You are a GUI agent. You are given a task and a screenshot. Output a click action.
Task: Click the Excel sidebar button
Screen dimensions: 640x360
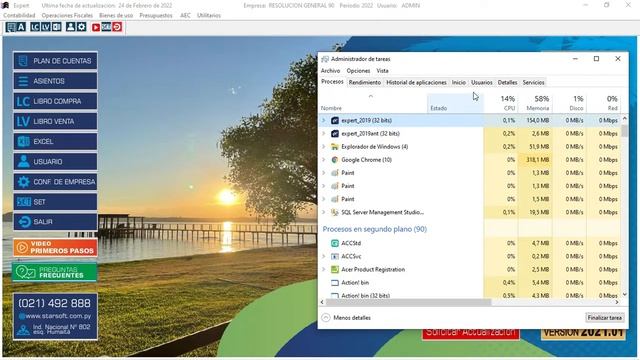pyautogui.click(x=55, y=141)
